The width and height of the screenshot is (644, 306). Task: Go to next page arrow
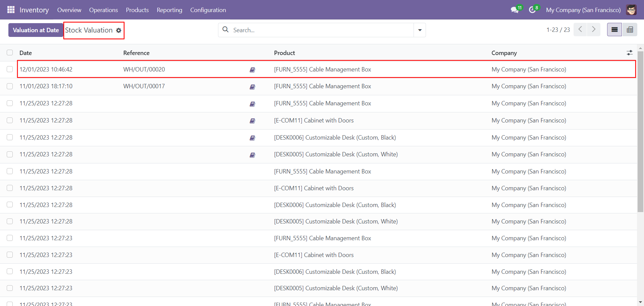(x=594, y=30)
